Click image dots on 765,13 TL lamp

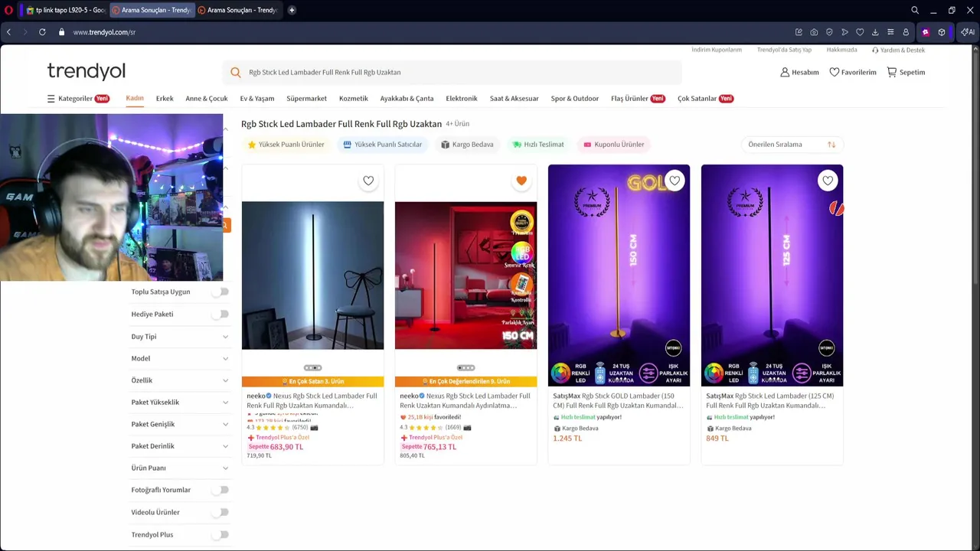(465, 368)
